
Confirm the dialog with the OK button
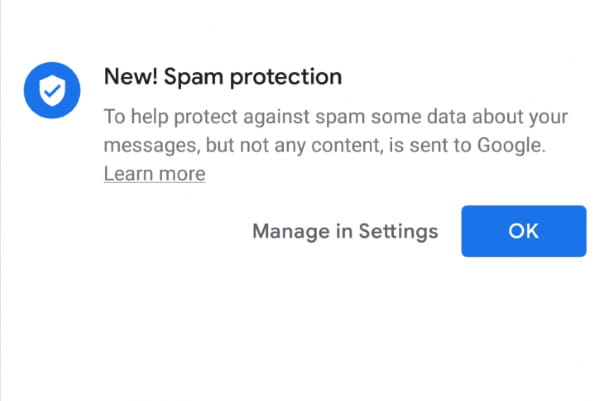point(523,231)
